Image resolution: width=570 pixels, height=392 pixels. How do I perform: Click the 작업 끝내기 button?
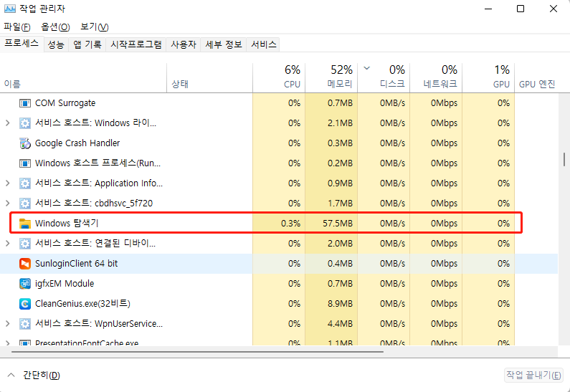tap(533, 375)
